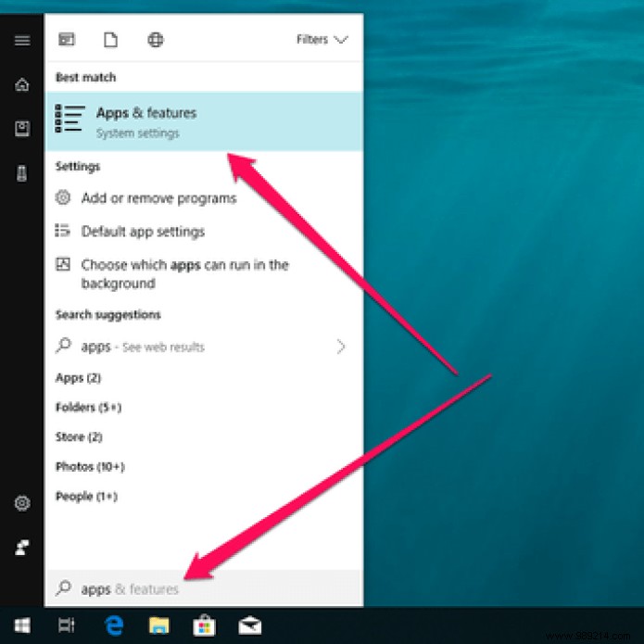644x644 pixels.
Task: Click the Best match heading
Action: click(x=86, y=77)
